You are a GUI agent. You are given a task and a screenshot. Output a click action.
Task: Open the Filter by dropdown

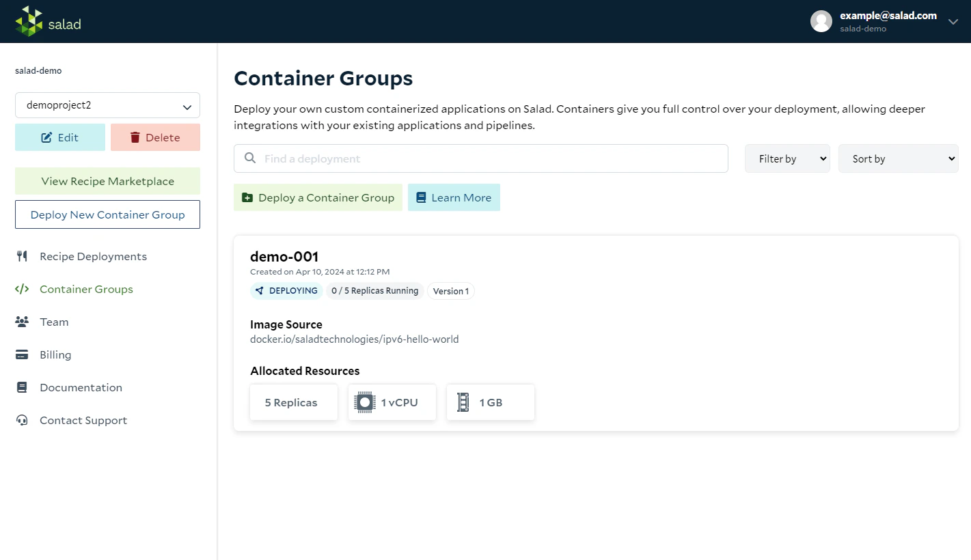[787, 158]
